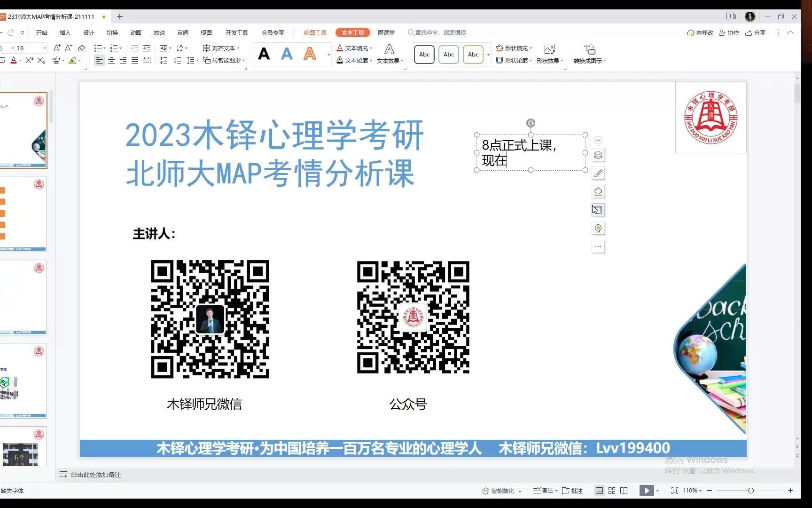Viewport: 812px width, 508px height.
Task: Open font color dropdown arrow
Action: [20, 61]
